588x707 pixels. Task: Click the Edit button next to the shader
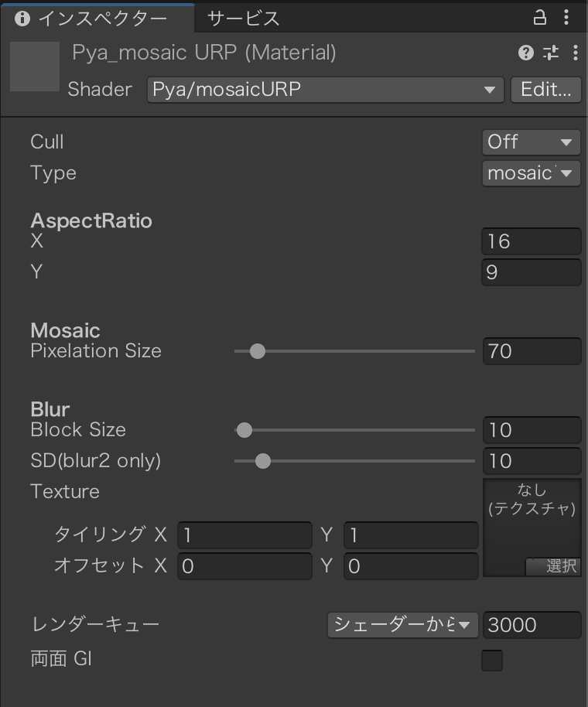[x=545, y=90]
